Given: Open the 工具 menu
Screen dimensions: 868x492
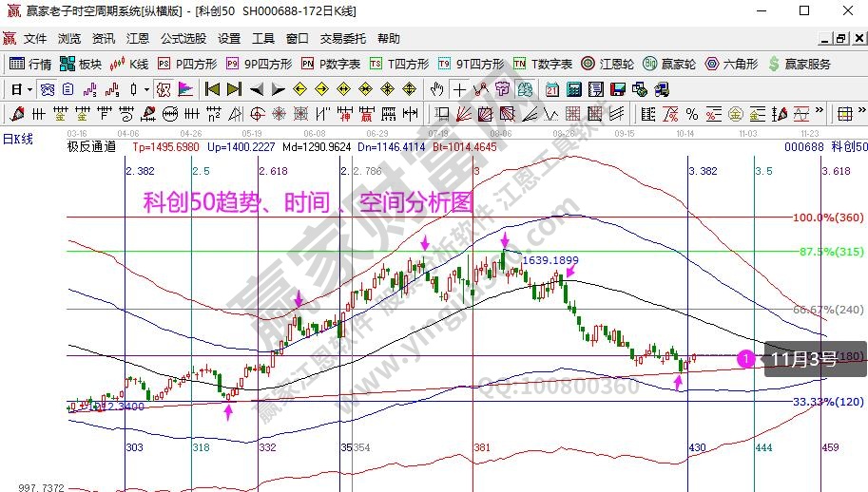Looking at the screenshot, I should pyautogui.click(x=263, y=39).
